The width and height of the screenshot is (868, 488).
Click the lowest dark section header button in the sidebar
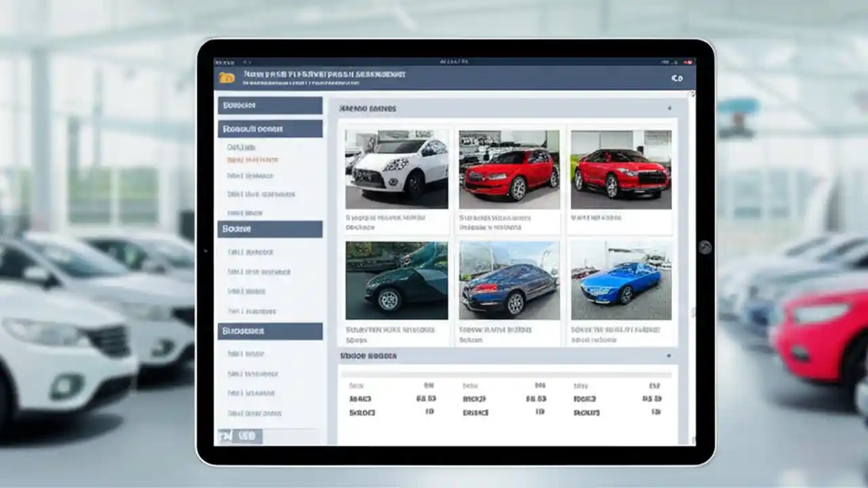pyautogui.click(x=269, y=331)
